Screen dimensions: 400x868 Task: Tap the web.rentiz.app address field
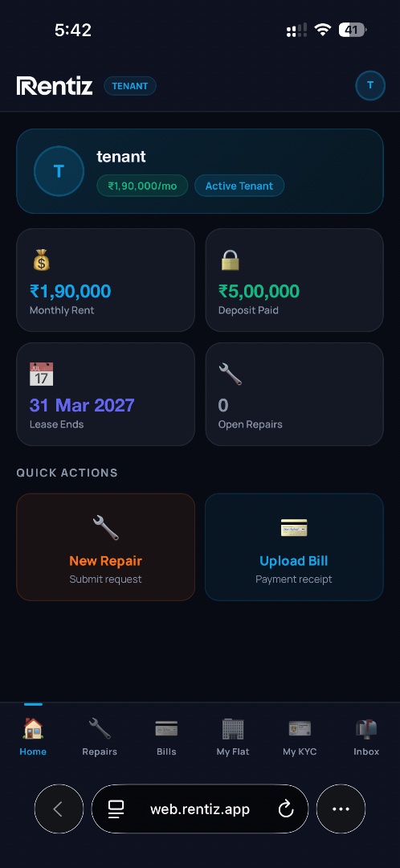click(x=200, y=809)
